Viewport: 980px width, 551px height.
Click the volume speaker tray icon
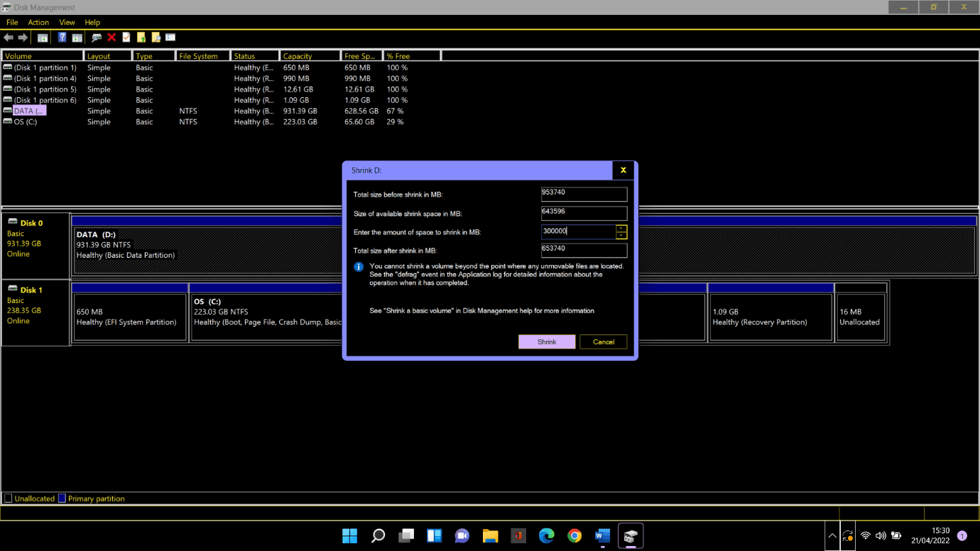(881, 535)
